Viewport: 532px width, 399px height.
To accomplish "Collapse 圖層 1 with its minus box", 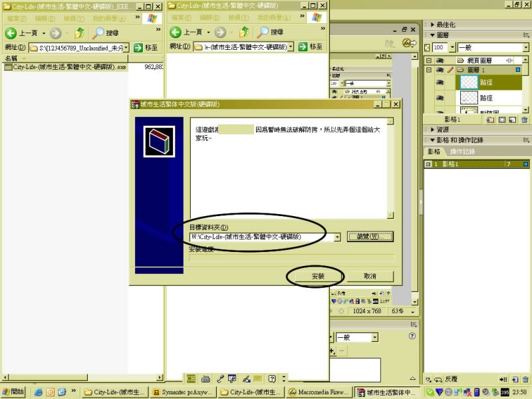I will [x=429, y=70].
